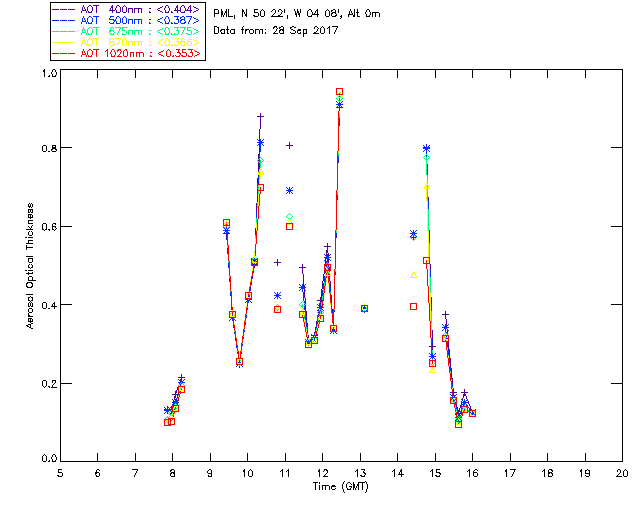Click the Aerosol Optical Thickness axis label
Screen dimensions: 640x512
[30, 266]
